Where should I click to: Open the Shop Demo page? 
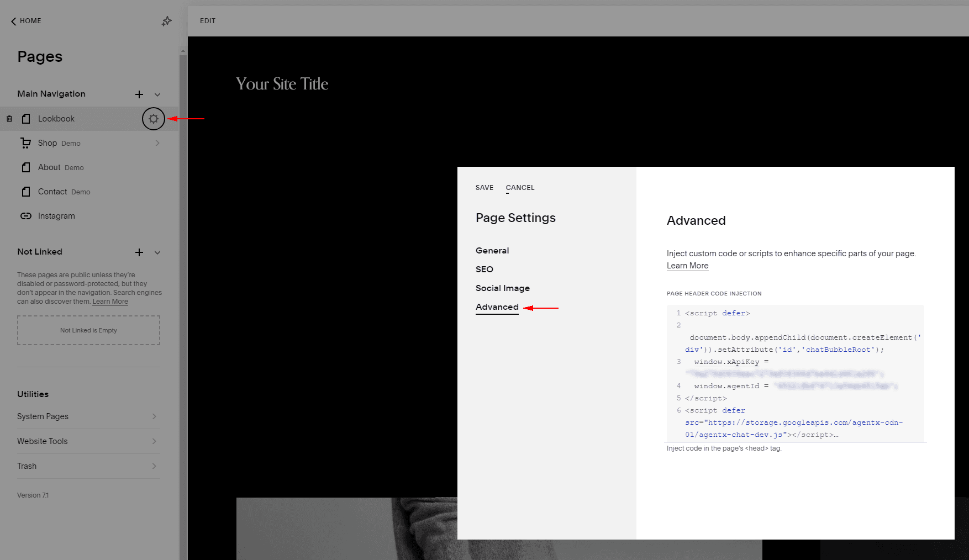pyautogui.click(x=59, y=143)
